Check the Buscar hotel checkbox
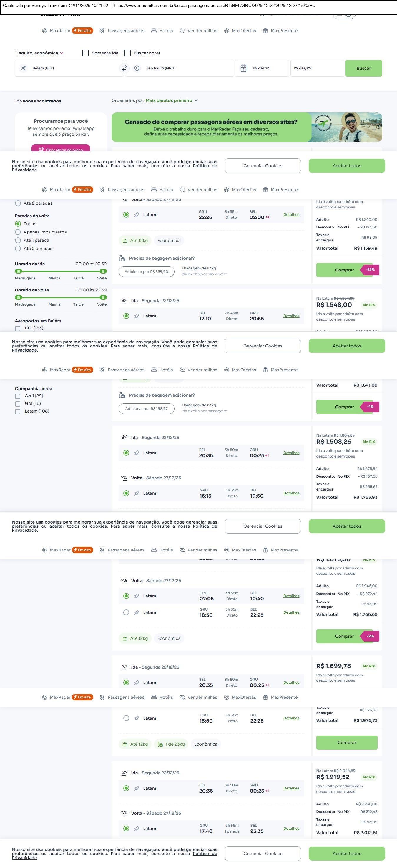The image size is (397, 868). pos(127,53)
